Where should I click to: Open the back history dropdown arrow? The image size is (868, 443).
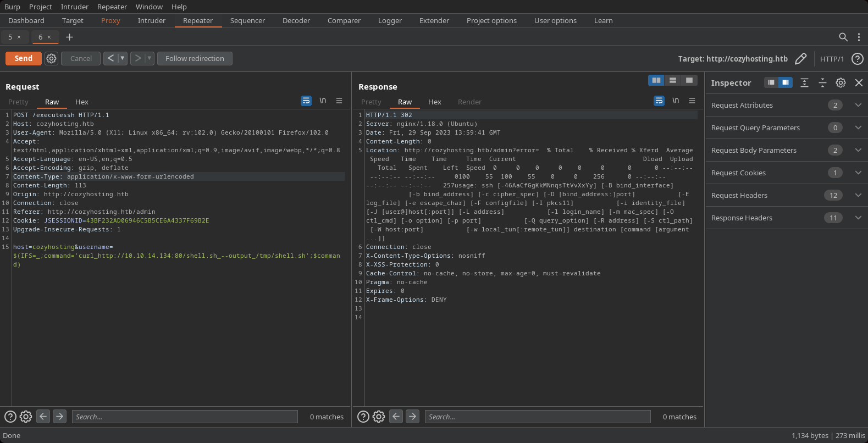click(x=122, y=58)
